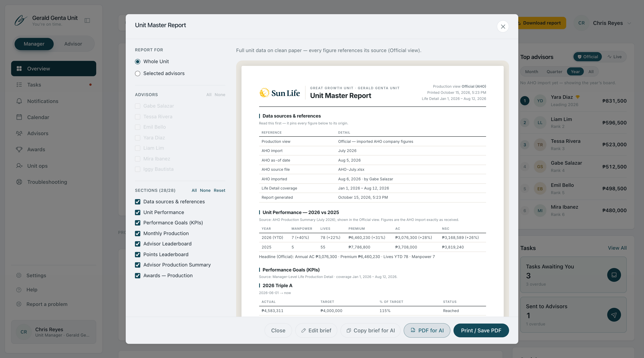This screenshot has width=644, height=358.
Task: Go to Advisors in the sidebar
Action: click(53, 133)
